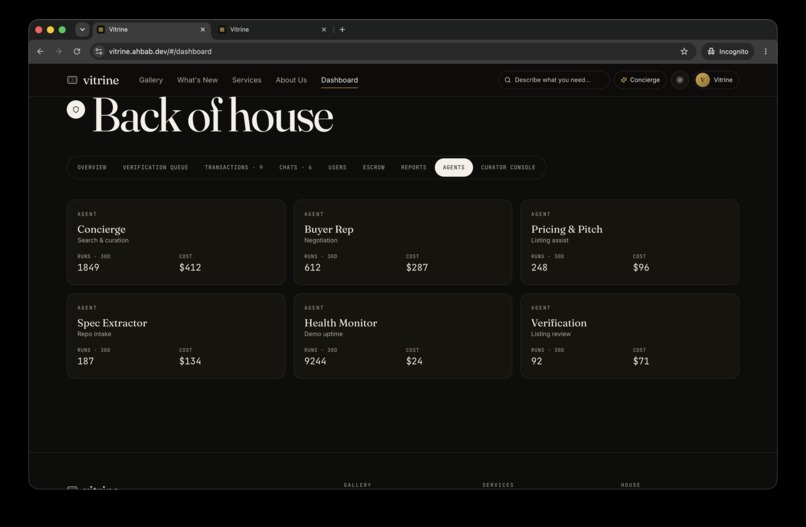Click the 'Demo uptime' subtitle
The image size is (806, 527).
click(323, 334)
